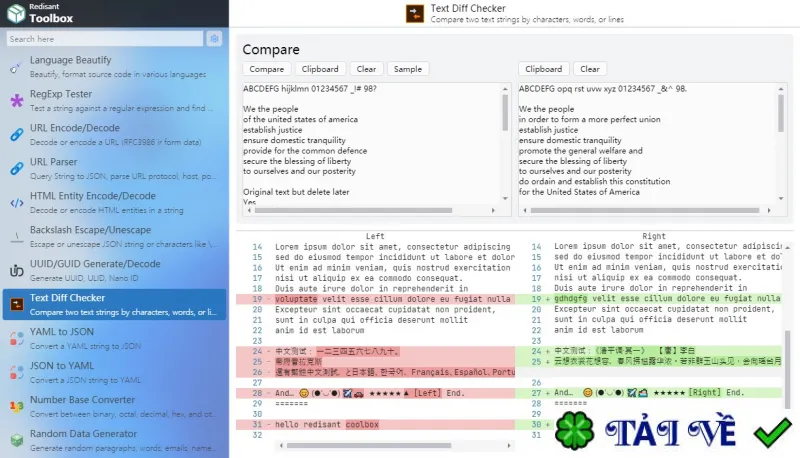
Task: Click the right Clipboard button
Action: pyautogui.click(x=543, y=69)
